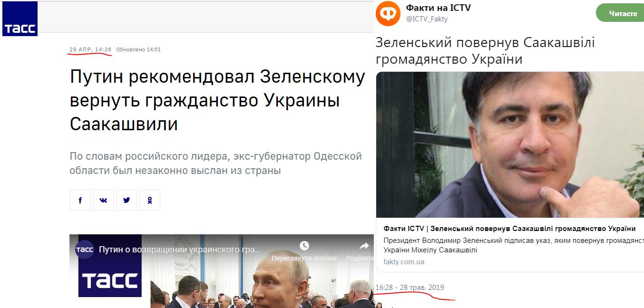Open the video title link about Putin
The image size is (644, 308).
[180, 250]
